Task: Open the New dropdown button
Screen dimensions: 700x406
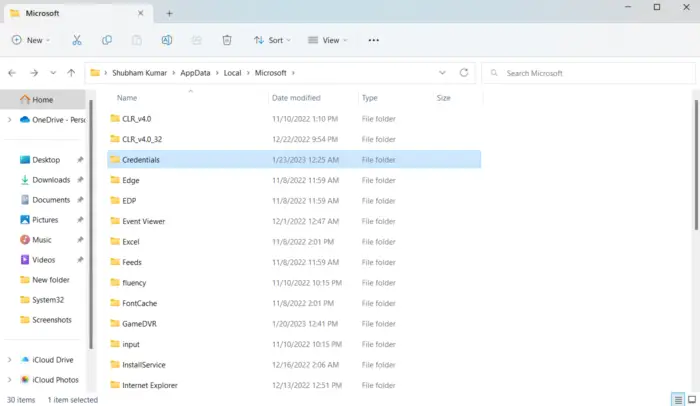Action: [30, 40]
